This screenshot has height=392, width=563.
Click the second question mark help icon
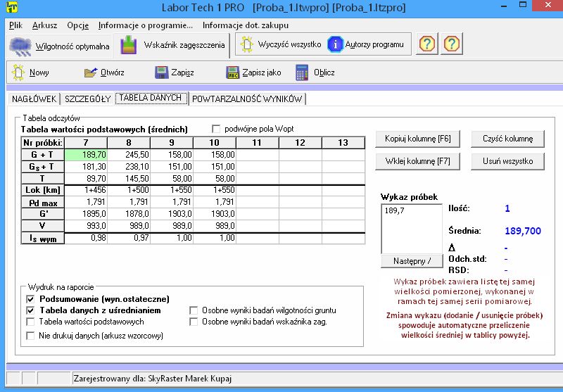pyautogui.click(x=452, y=44)
